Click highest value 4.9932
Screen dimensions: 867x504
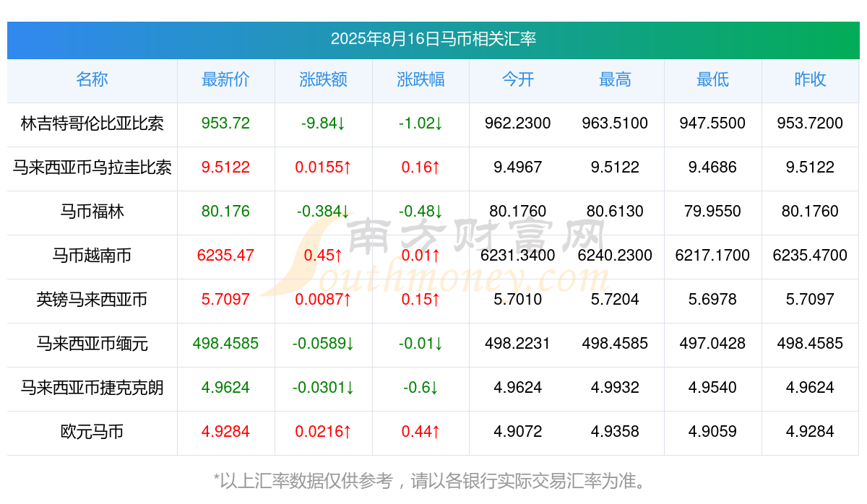(x=616, y=388)
